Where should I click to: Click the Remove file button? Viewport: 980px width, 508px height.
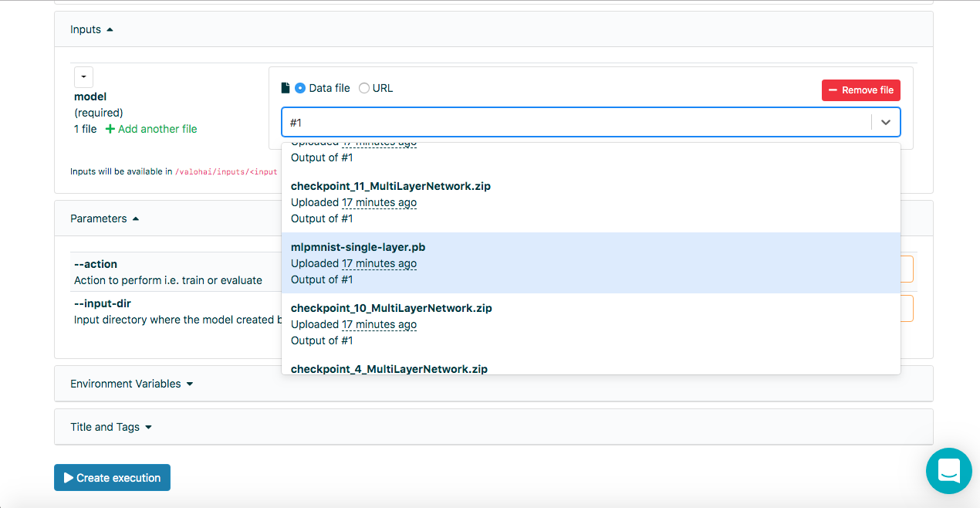click(x=860, y=90)
